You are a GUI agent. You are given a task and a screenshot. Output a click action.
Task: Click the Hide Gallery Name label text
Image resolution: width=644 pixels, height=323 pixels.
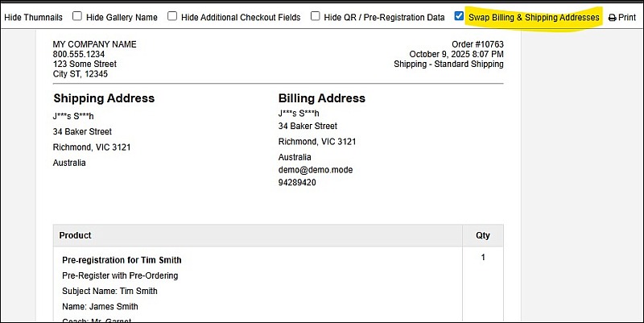click(122, 17)
